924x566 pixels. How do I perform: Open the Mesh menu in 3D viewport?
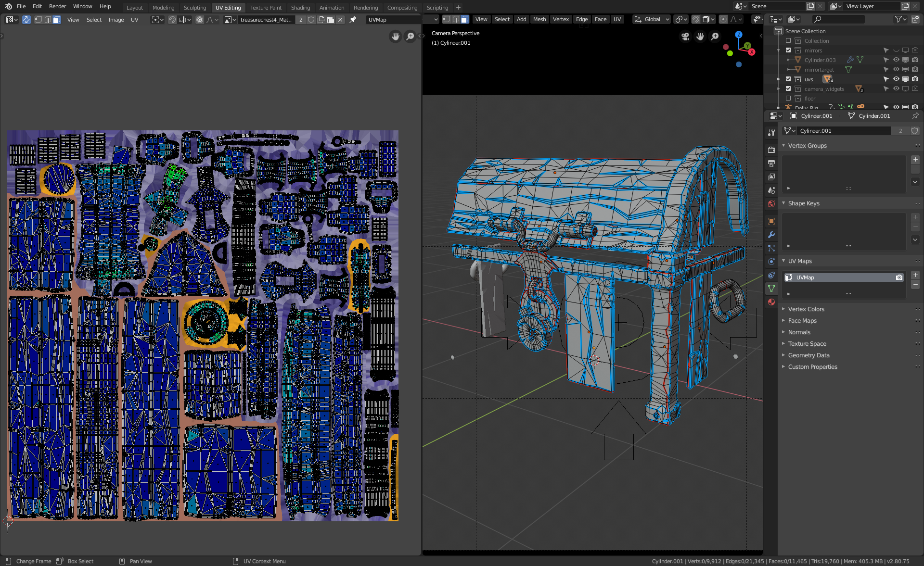[539, 19]
